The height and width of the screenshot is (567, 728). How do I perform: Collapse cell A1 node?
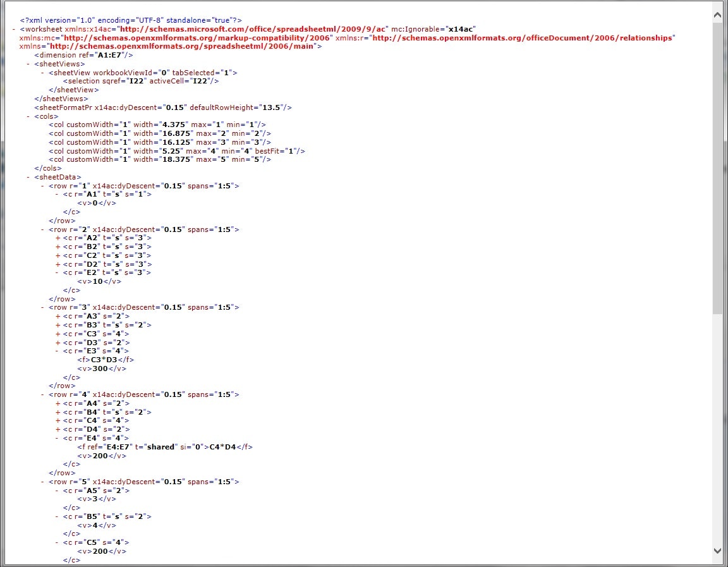(x=57, y=195)
